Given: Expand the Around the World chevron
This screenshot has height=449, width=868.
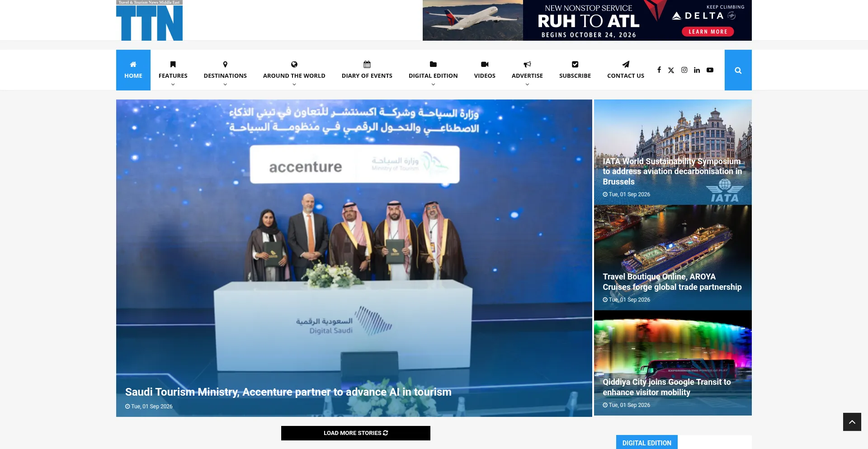Looking at the screenshot, I should pyautogui.click(x=294, y=85).
